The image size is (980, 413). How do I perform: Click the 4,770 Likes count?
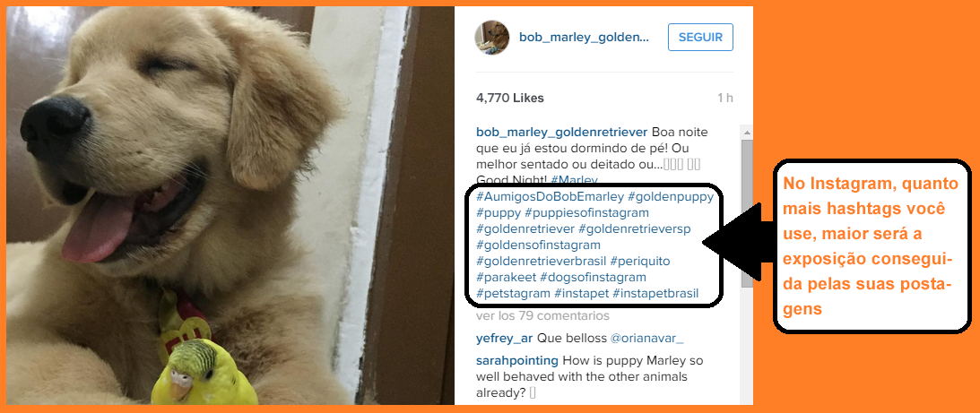coord(510,98)
